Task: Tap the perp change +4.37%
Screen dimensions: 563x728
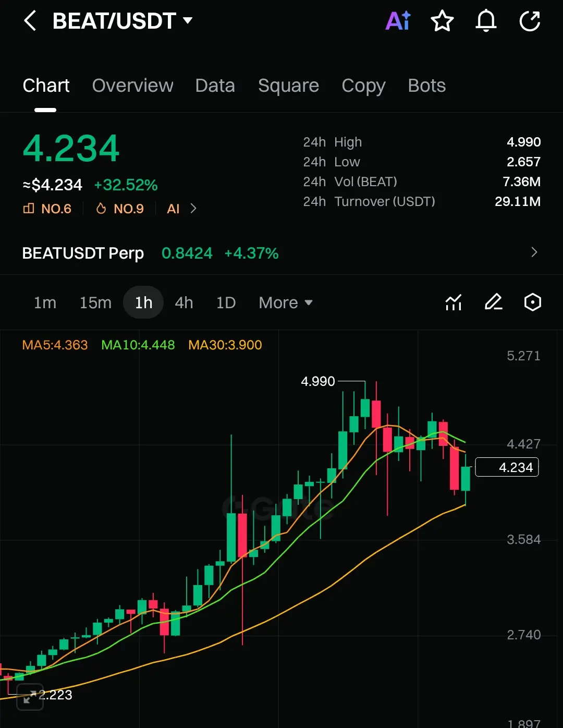Action: coord(251,253)
